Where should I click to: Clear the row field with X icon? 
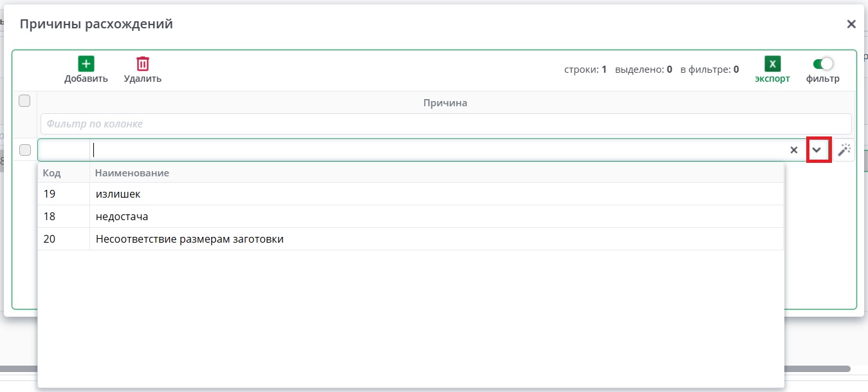point(794,150)
